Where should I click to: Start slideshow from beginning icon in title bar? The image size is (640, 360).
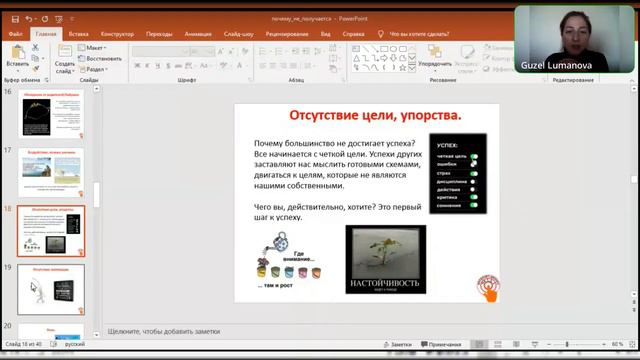click(59, 19)
